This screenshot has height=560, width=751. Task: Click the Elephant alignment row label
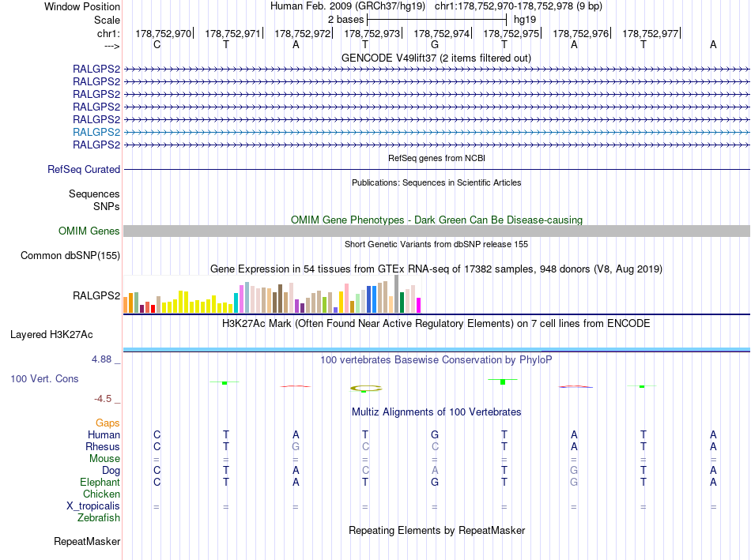pyautogui.click(x=100, y=482)
